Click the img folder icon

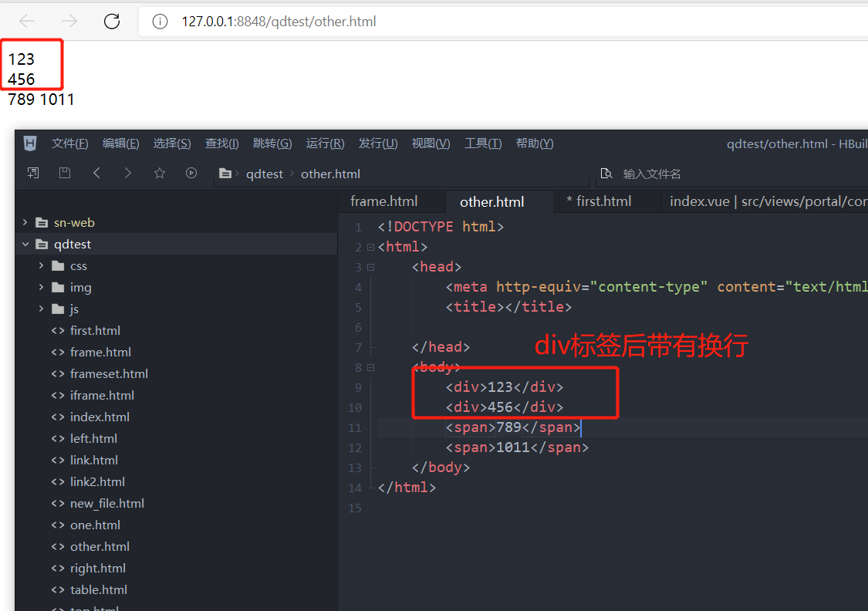tap(58, 287)
